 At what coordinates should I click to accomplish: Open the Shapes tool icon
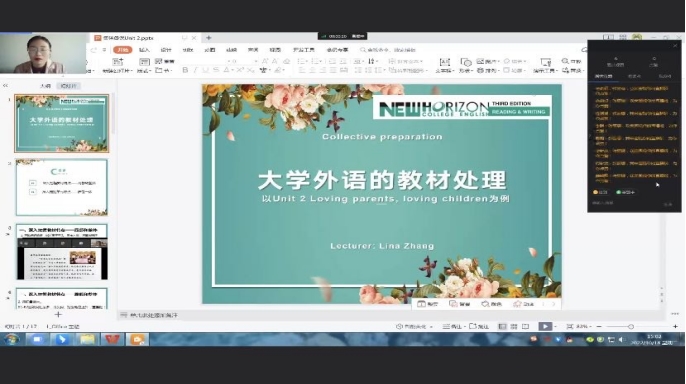click(466, 62)
